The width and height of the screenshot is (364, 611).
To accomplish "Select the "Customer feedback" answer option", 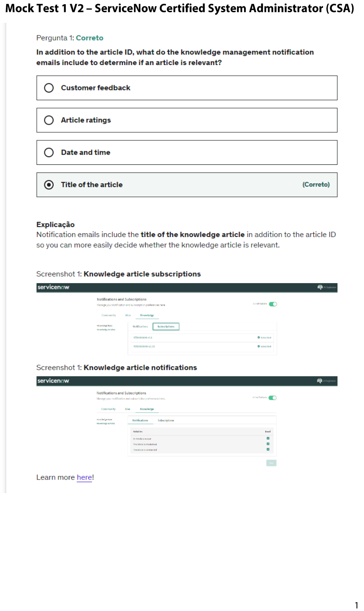I will 49,88.
